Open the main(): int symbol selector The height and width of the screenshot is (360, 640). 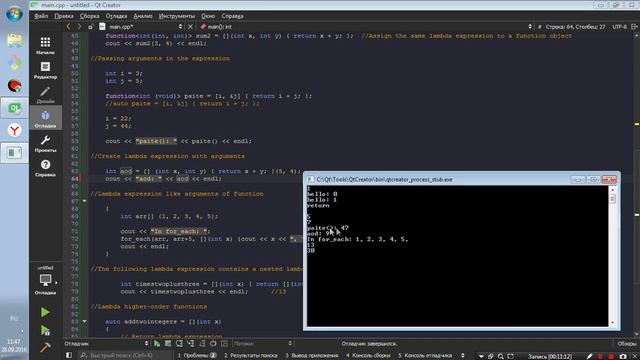(216, 27)
